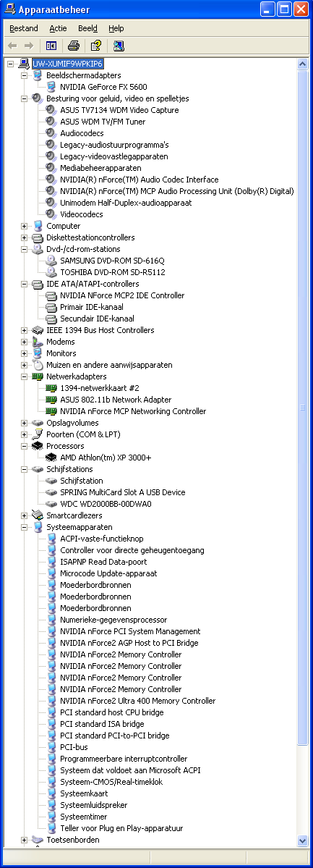Image resolution: width=313 pixels, height=868 pixels.
Task: Select the NVIDIA GeForce FX 5600 adapter icon
Action: click(51, 87)
